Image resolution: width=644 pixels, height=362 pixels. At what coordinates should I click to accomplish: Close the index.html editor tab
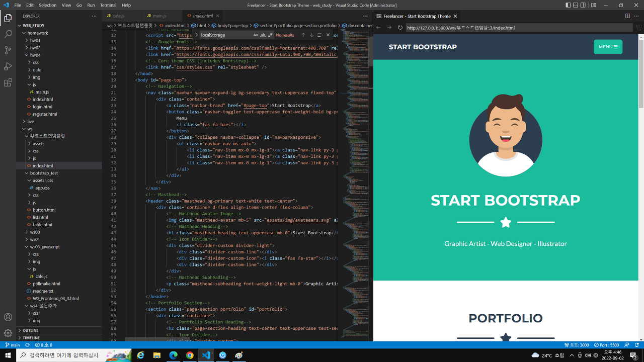[218, 16]
